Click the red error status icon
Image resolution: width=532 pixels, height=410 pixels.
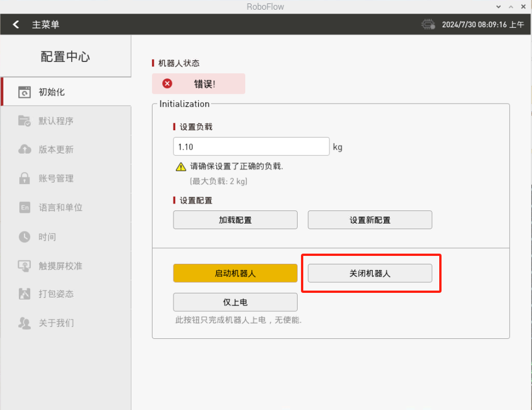[167, 84]
